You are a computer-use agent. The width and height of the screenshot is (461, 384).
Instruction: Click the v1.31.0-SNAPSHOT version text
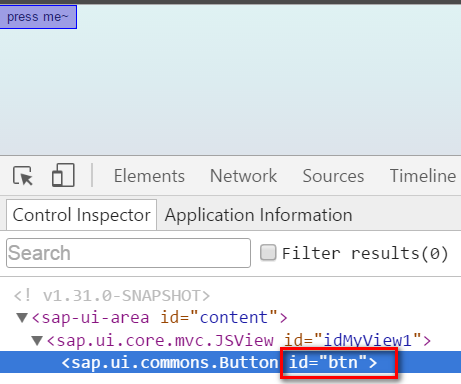[112, 296]
